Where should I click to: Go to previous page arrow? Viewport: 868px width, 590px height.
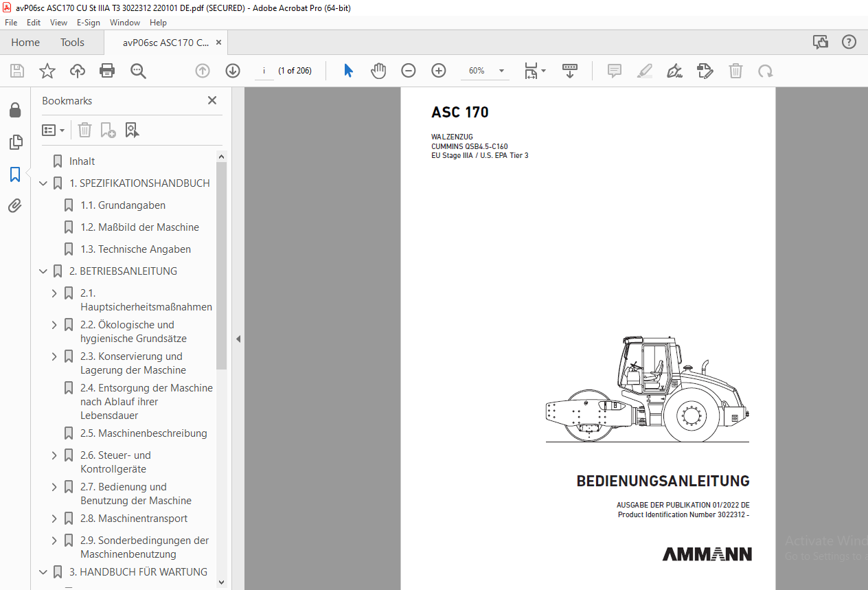(203, 71)
